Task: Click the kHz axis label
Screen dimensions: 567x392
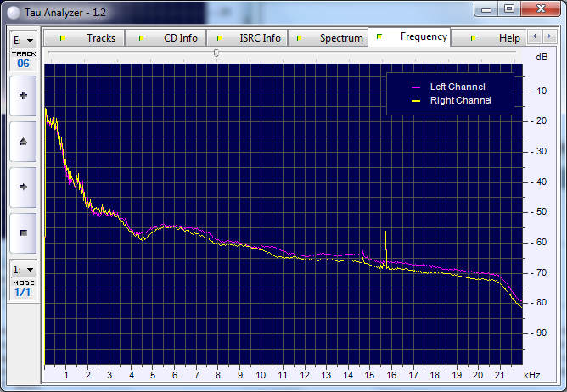Action: (x=532, y=375)
